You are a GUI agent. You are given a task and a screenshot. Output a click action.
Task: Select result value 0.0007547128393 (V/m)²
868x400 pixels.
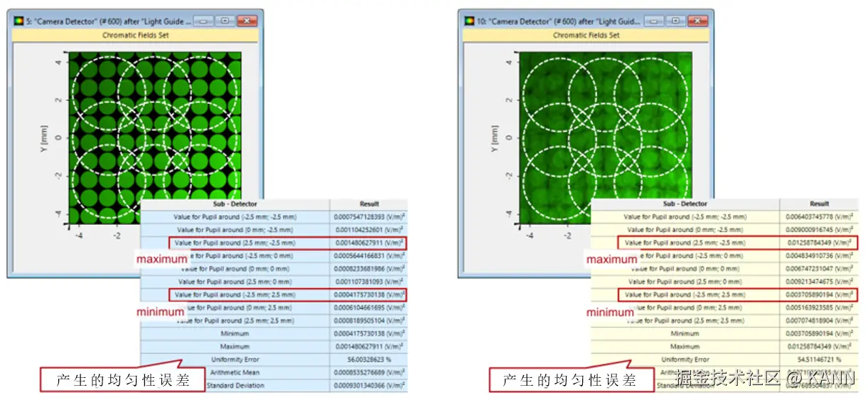click(x=370, y=216)
